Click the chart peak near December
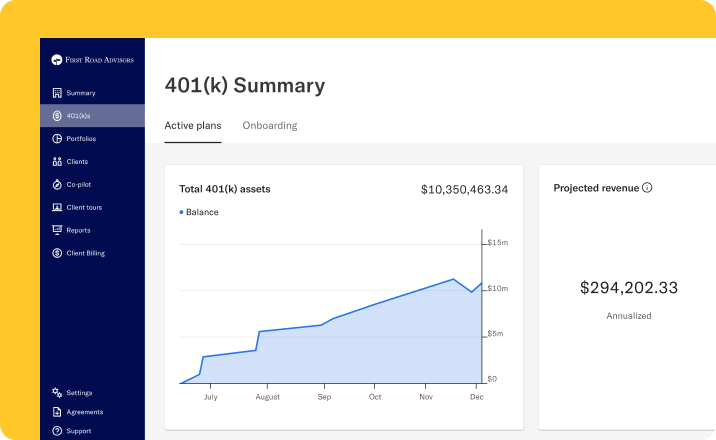The image size is (716, 440). [x=454, y=279]
